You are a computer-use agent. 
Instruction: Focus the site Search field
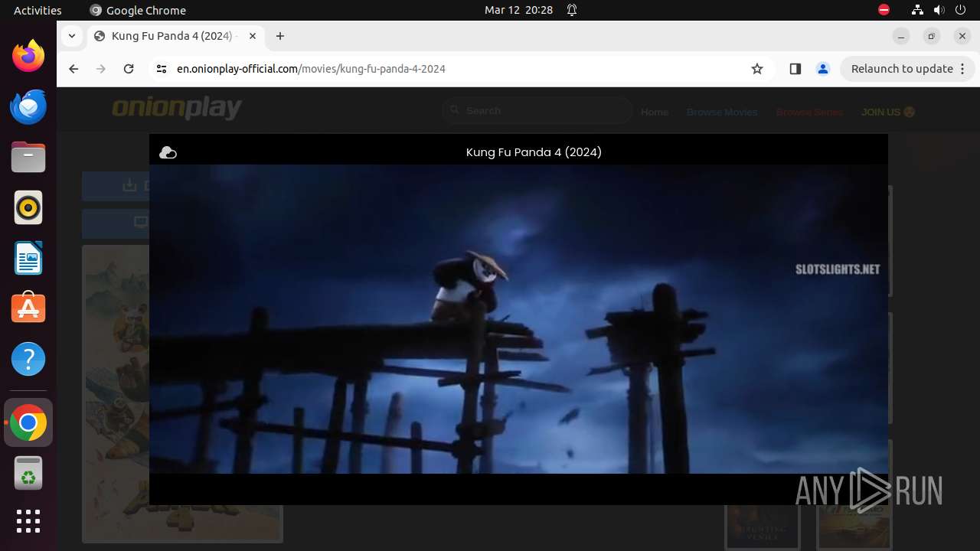pyautogui.click(x=538, y=111)
